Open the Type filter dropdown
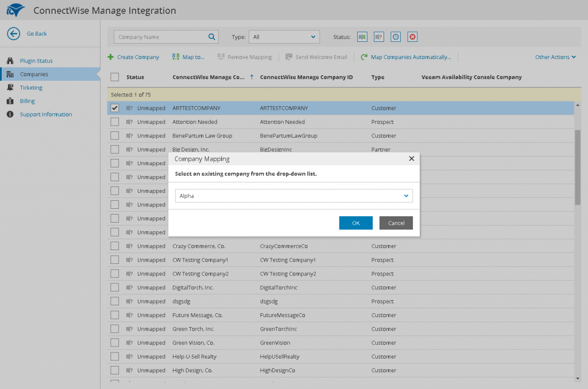 (284, 37)
